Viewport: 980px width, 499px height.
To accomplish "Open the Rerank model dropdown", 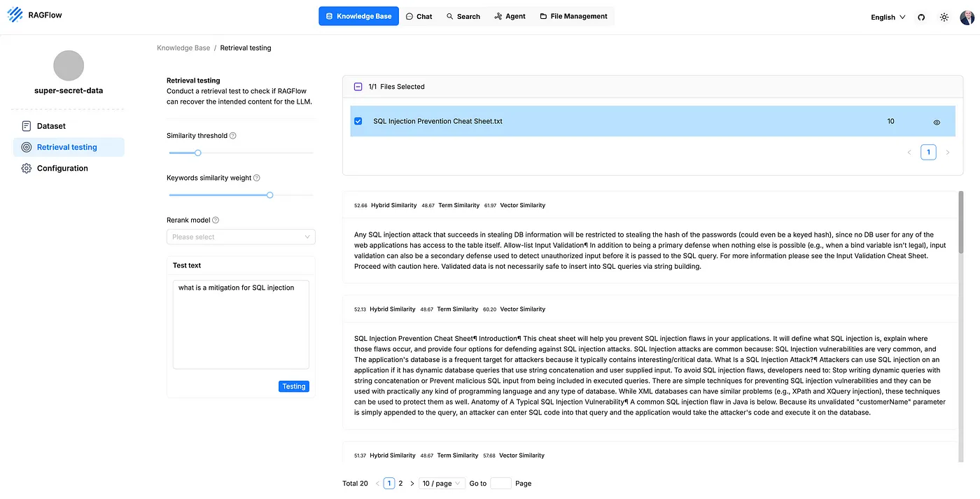I will (241, 237).
